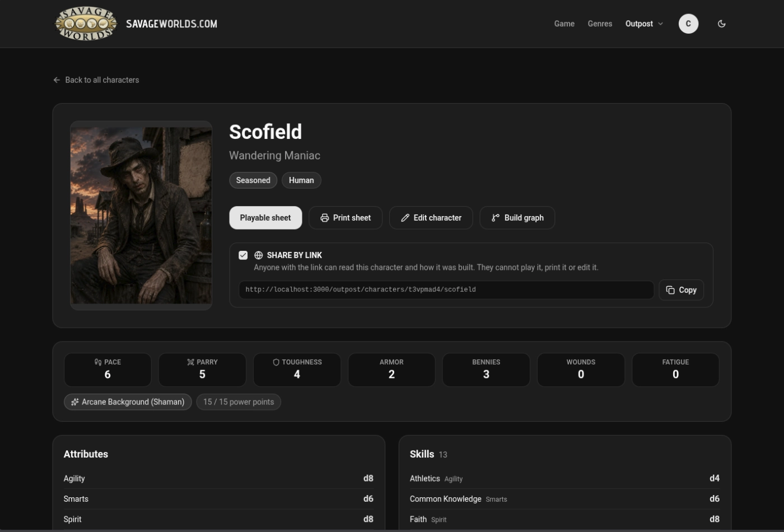
Task: Click the Print sheet button
Action: 346,218
